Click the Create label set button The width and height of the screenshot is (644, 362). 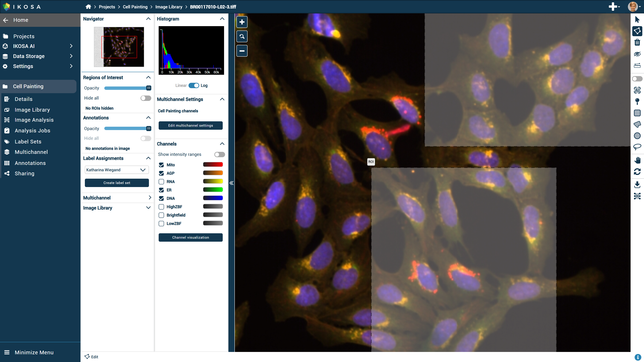pyautogui.click(x=117, y=183)
